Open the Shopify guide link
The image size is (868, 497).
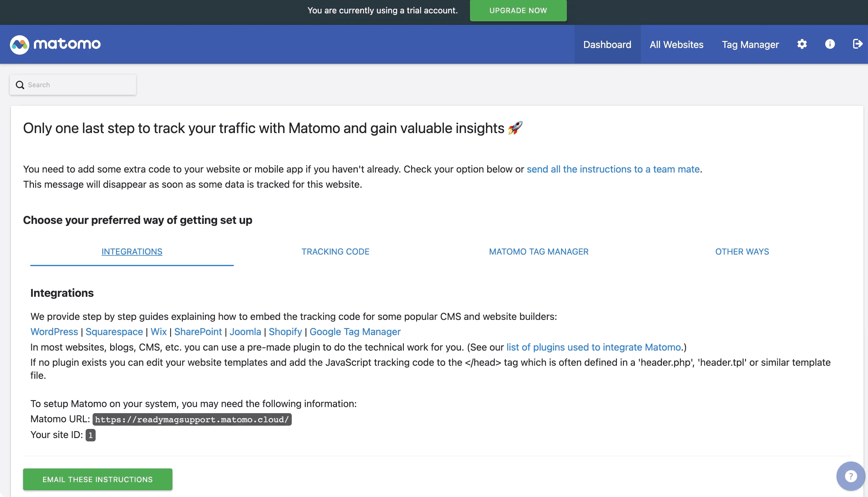click(285, 332)
